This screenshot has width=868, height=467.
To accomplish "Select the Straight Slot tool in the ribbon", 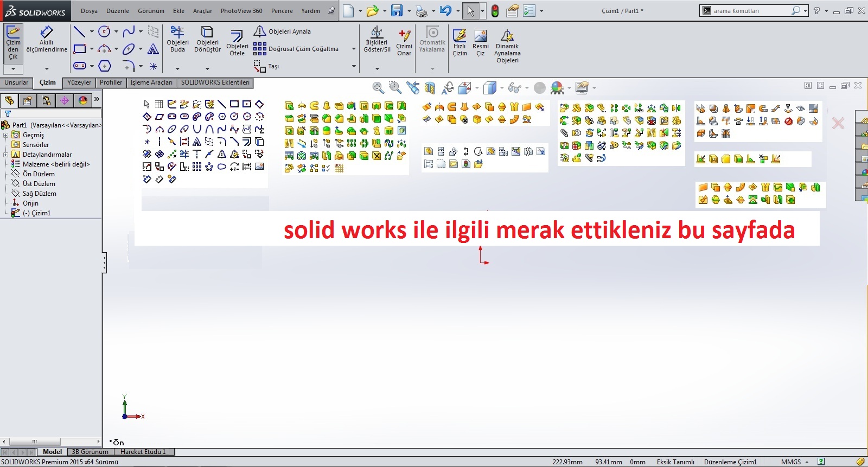I will pos(79,66).
